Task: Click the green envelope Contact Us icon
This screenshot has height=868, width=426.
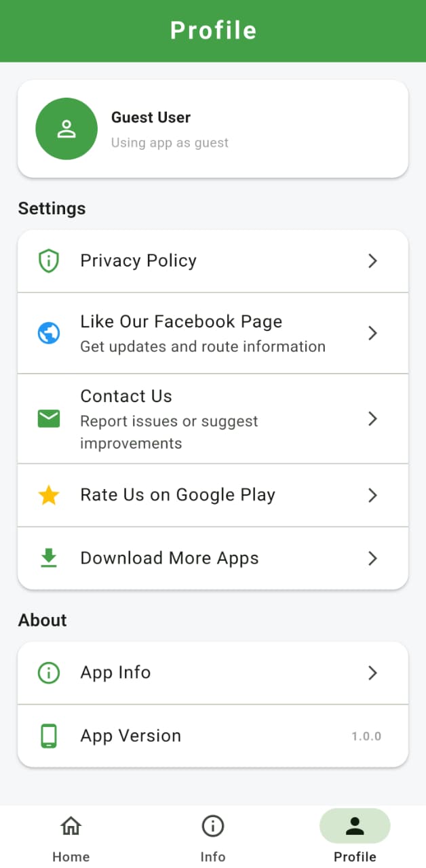Action: tap(48, 418)
